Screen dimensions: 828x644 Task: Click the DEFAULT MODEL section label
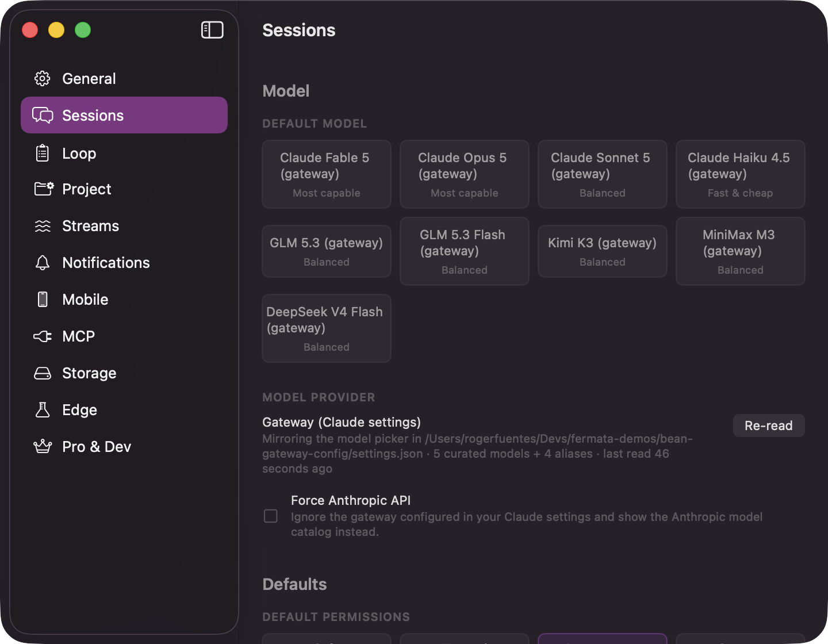[x=315, y=124]
